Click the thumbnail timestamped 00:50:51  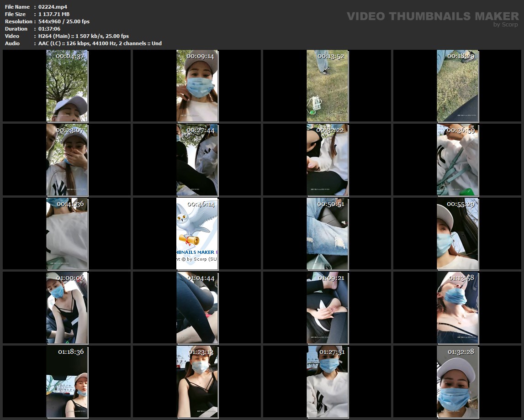(x=327, y=234)
